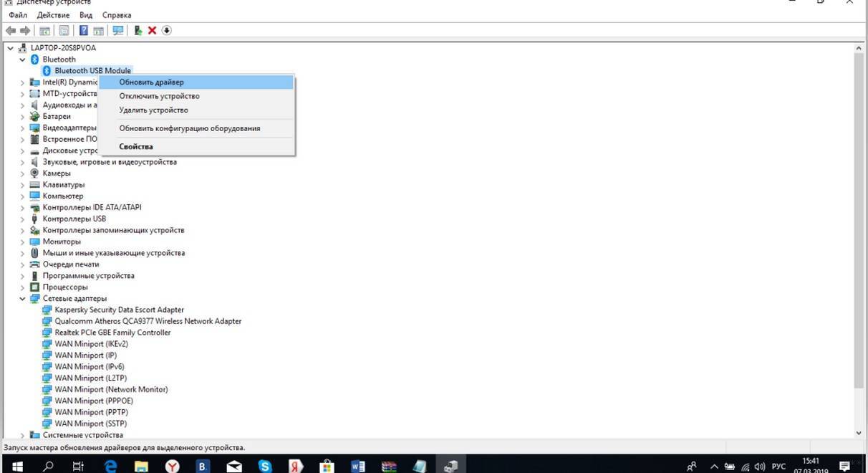Click the Forward arrow toolbar icon

coord(25,30)
